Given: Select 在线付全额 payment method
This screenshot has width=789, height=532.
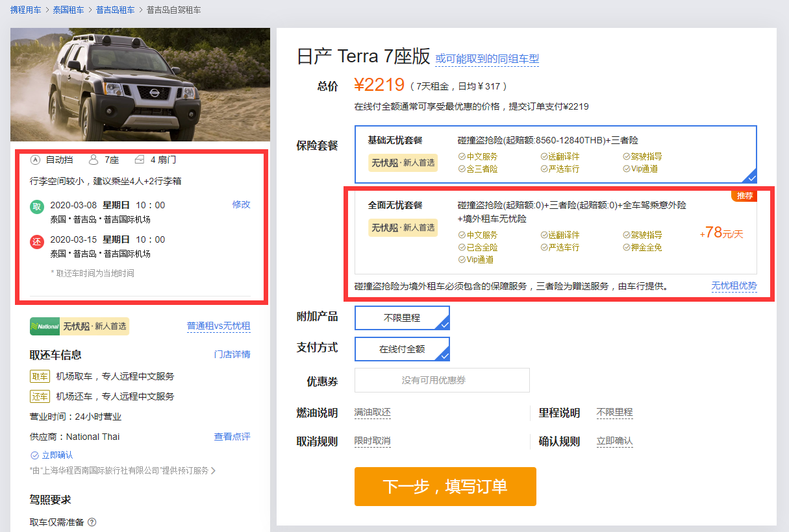Looking at the screenshot, I should click(x=402, y=349).
